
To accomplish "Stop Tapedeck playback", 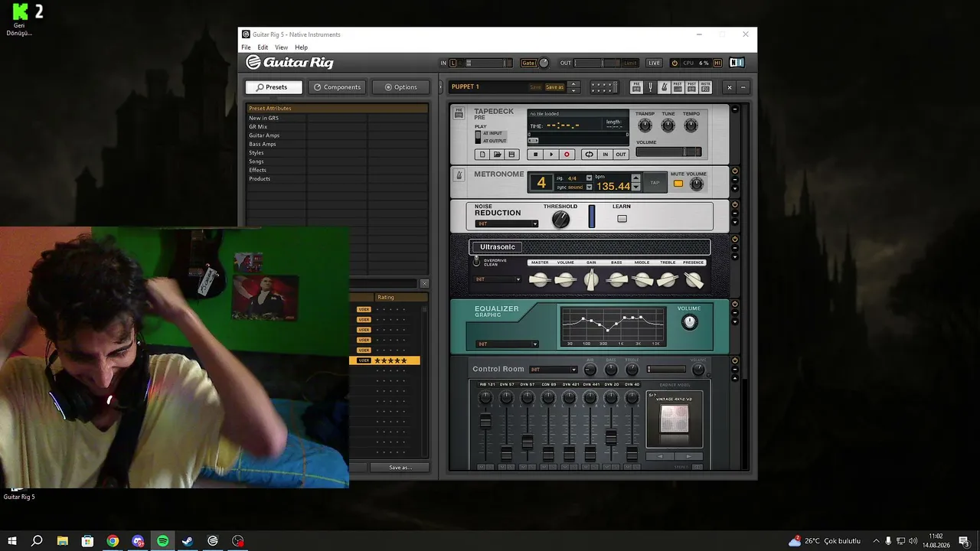I will (x=536, y=155).
